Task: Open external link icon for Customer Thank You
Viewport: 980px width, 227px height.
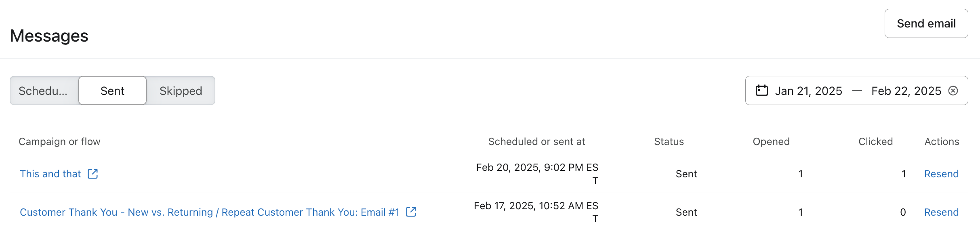Action: [x=411, y=212]
